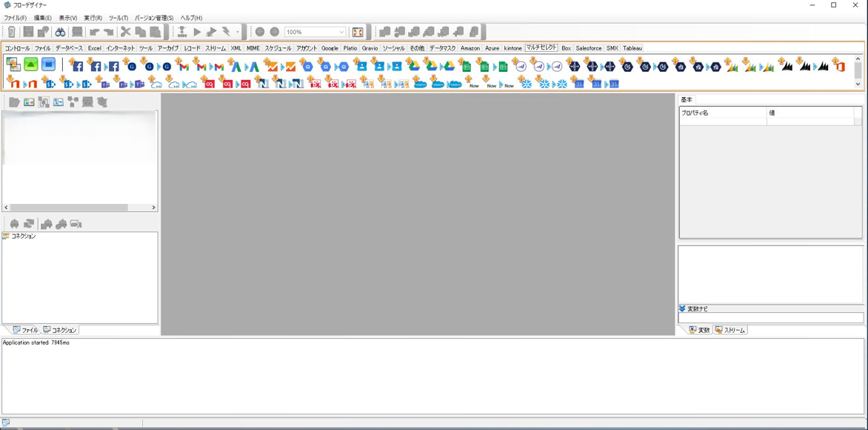Open the ツール(T) menu
The width and height of the screenshot is (868, 430).
click(118, 18)
